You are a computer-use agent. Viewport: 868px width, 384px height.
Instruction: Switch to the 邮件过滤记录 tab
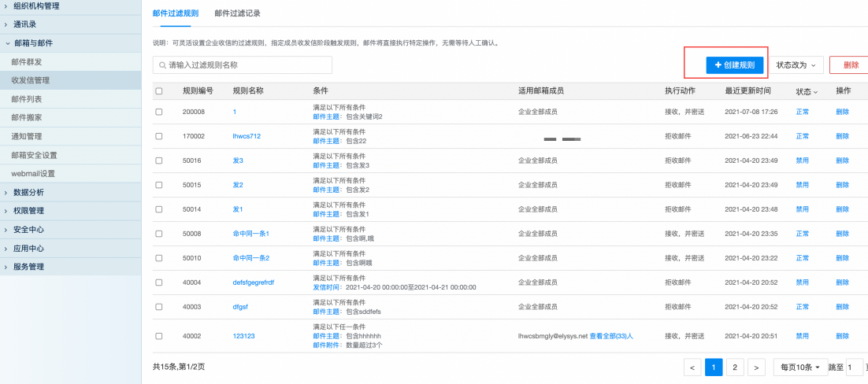(x=237, y=13)
